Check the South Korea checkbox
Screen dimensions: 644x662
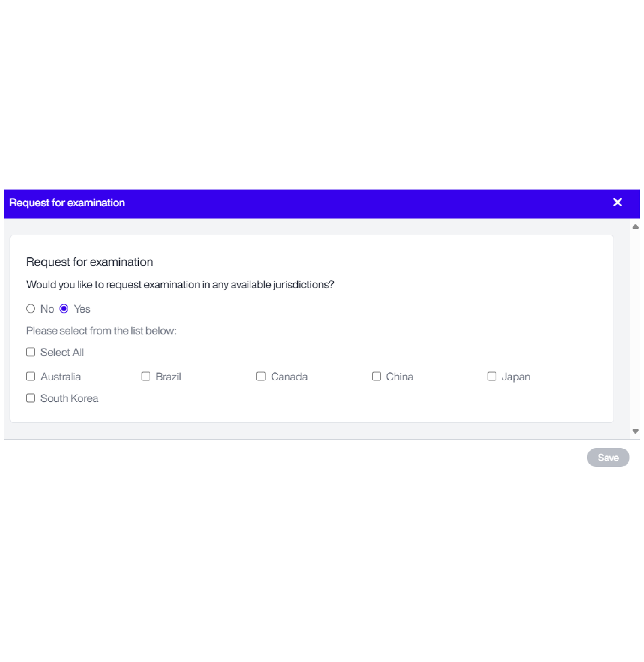pyautogui.click(x=31, y=398)
